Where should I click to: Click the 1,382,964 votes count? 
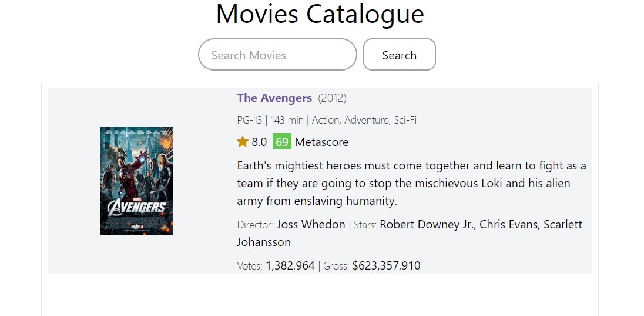point(290,265)
